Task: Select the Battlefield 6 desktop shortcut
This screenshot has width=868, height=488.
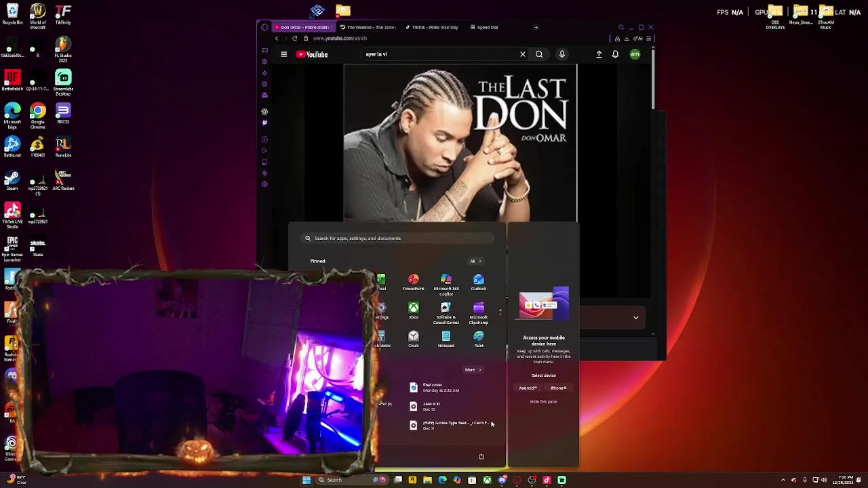Action: coord(12,81)
